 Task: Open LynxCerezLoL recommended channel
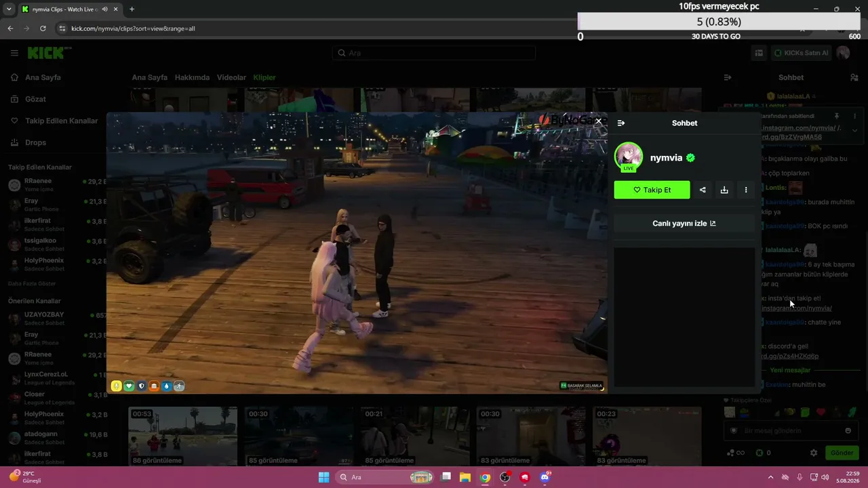pos(57,378)
